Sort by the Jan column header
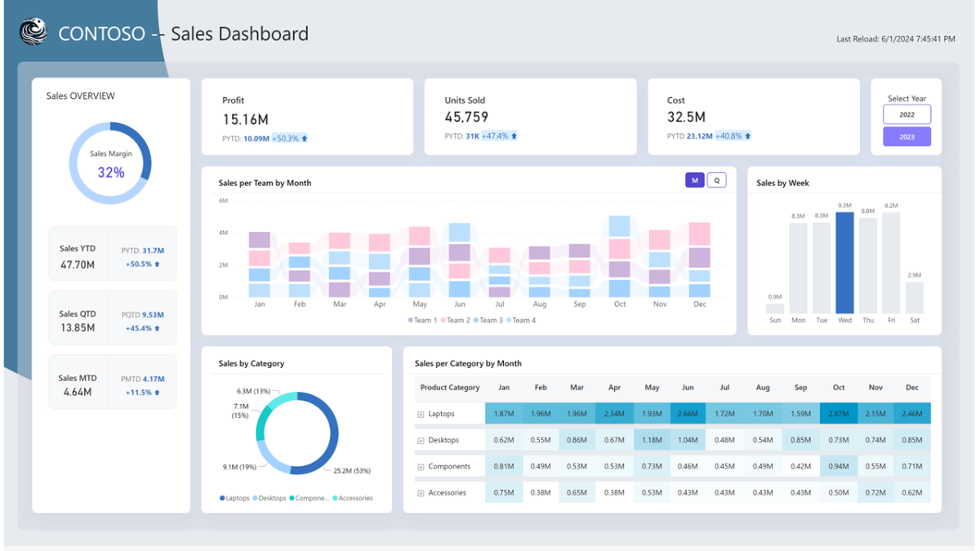The width and height of the screenshot is (980, 551). [504, 388]
